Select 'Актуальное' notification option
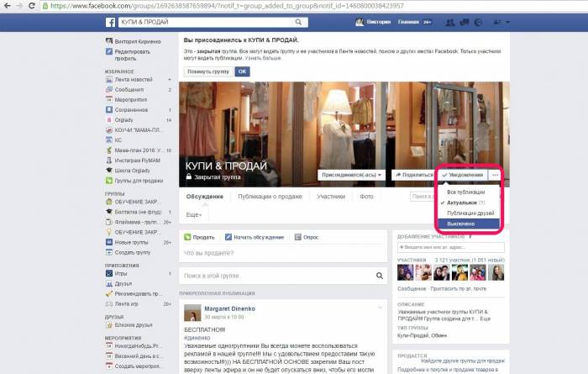588x374 pixels. pos(465,203)
